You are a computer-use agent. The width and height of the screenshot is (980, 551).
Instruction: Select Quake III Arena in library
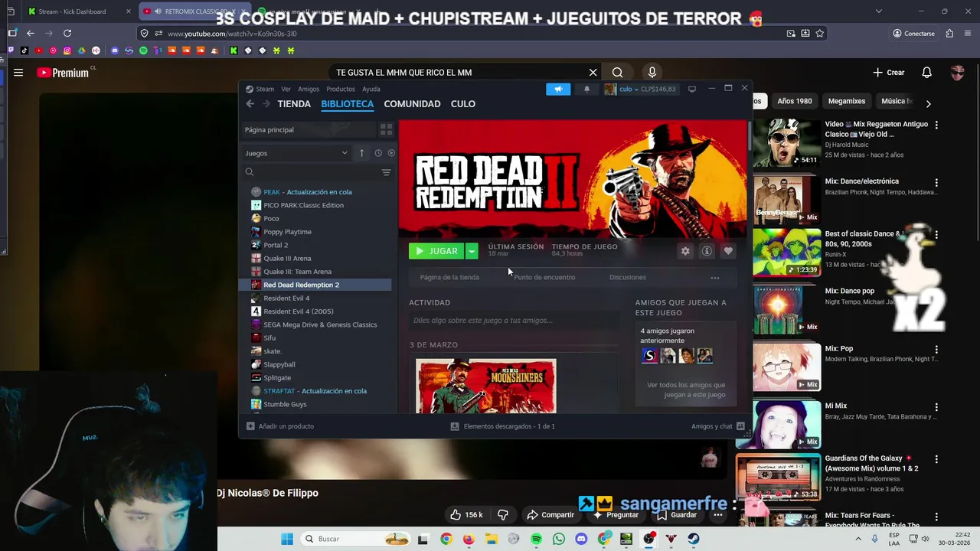(x=287, y=258)
